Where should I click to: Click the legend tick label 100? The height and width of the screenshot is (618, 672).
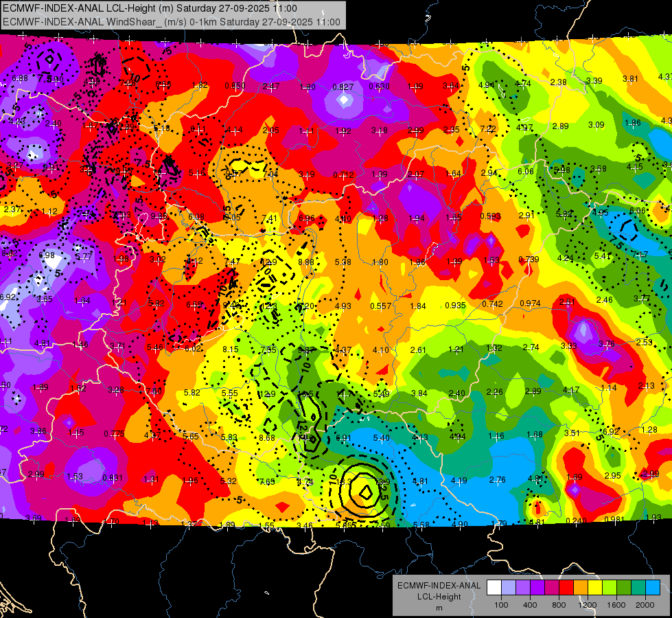(501, 605)
